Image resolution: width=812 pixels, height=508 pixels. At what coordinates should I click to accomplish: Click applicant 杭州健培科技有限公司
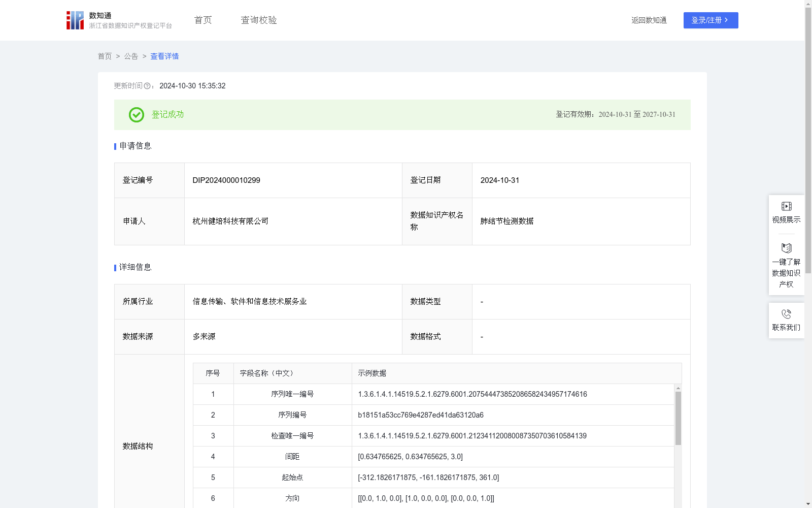pyautogui.click(x=230, y=221)
